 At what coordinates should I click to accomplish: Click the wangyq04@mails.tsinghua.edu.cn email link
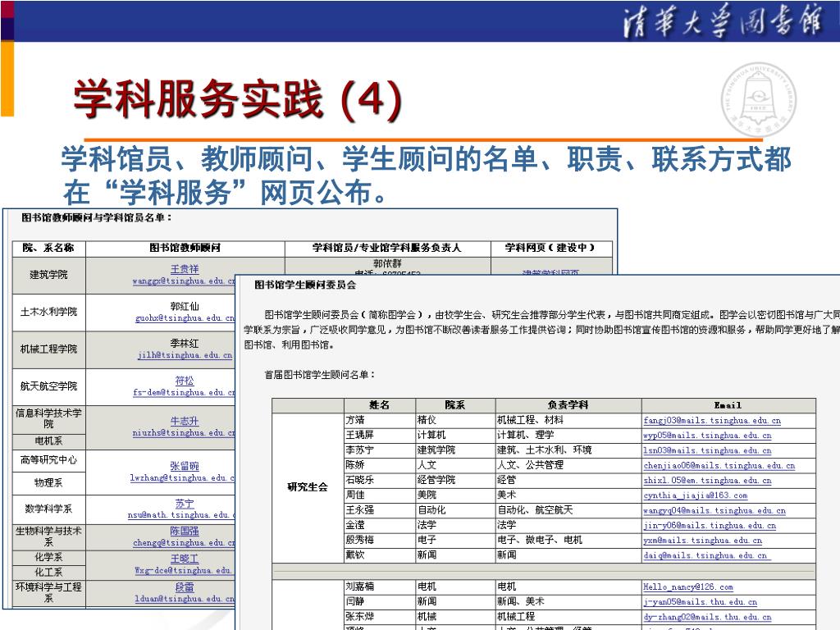coord(714,510)
